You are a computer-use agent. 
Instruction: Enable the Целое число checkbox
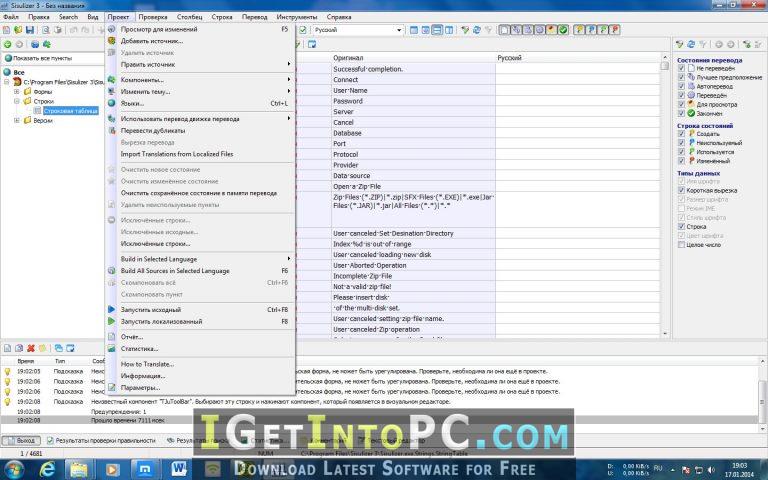(x=681, y=244)
